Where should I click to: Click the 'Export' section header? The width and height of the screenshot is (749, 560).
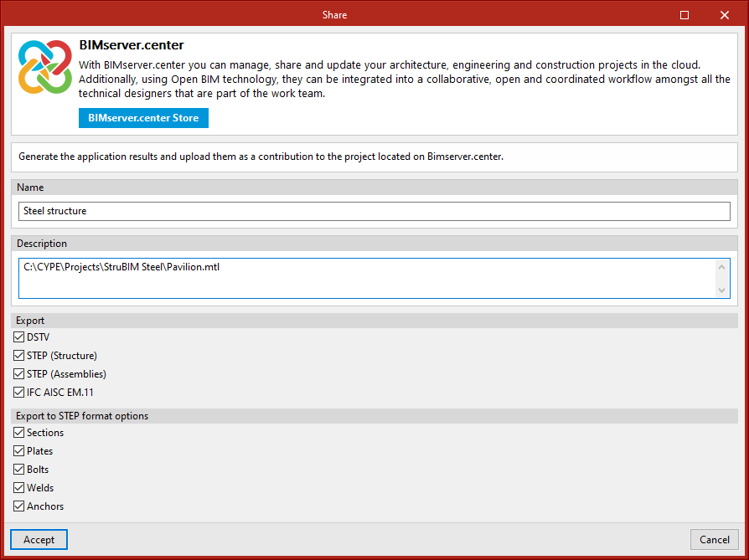(30, 321)
